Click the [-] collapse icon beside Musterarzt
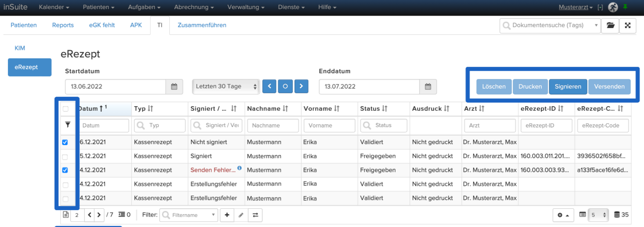644x227 pixels. pyautogui.click(x=600, y=7)
